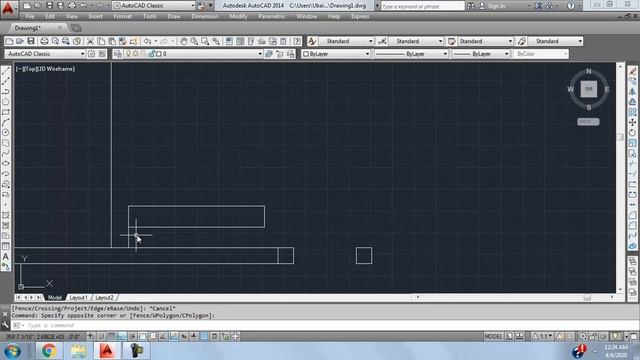Toggle Ortho Mode in status bar
Screen dimensions: 640x360
122,337
